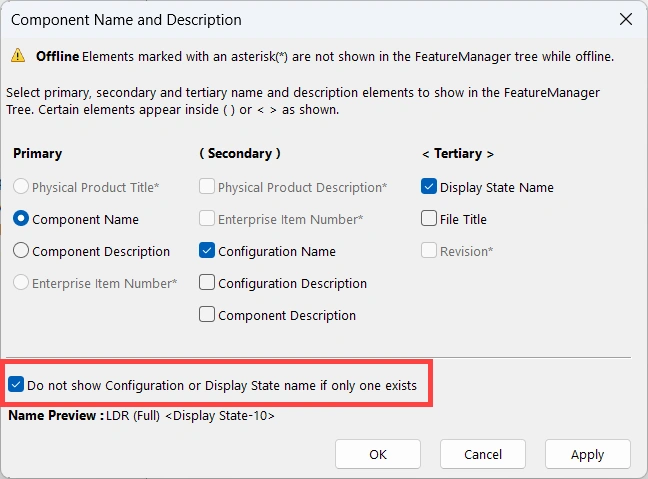
Task: Choose primary Enterprise Item Number radio option
Action: pos(21,283)
